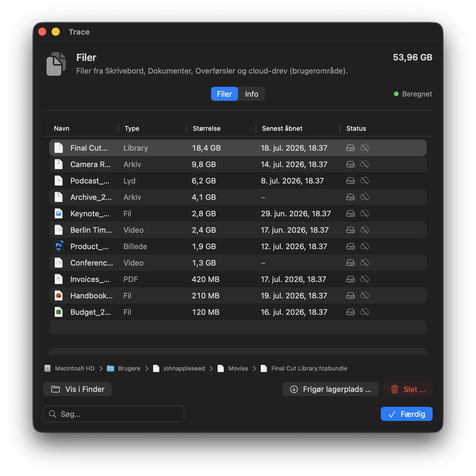Screen dimensions: 476x476
Task: Click the Frigør lagerplads button
Action: click(x=331, y=389)
